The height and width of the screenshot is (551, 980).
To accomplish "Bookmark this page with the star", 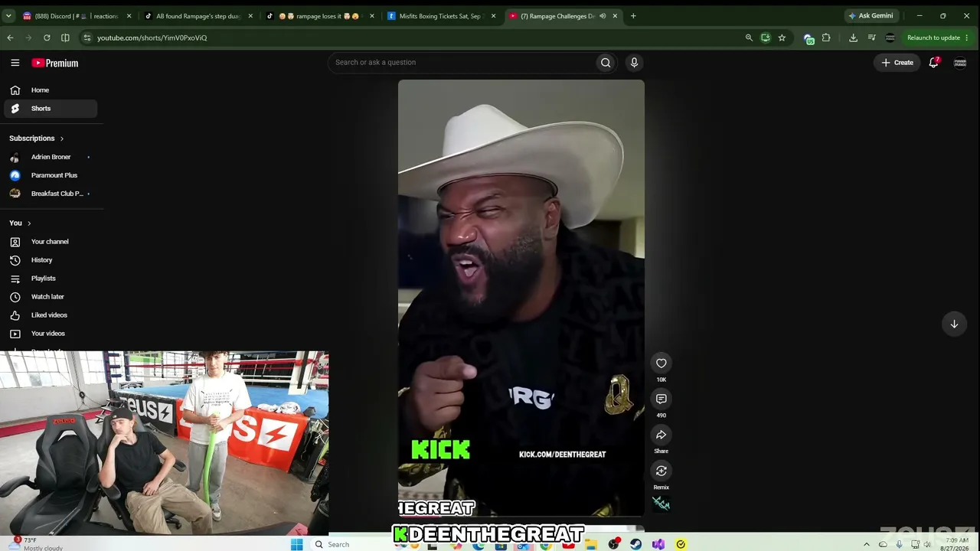I will [782, 37].
